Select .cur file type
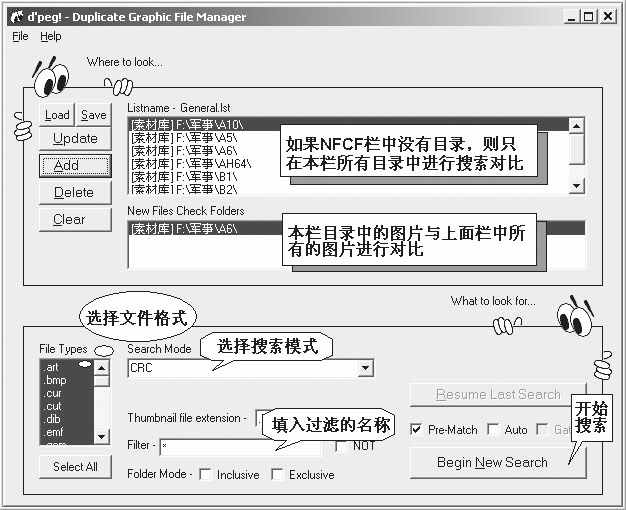This screenshot has width=626, height=510. click(x=67, y=393)
